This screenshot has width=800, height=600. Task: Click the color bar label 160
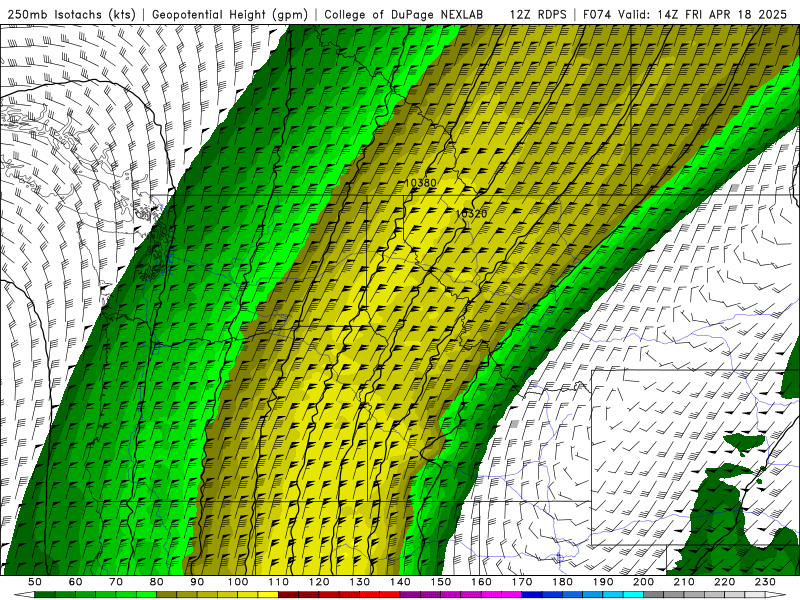481,582
